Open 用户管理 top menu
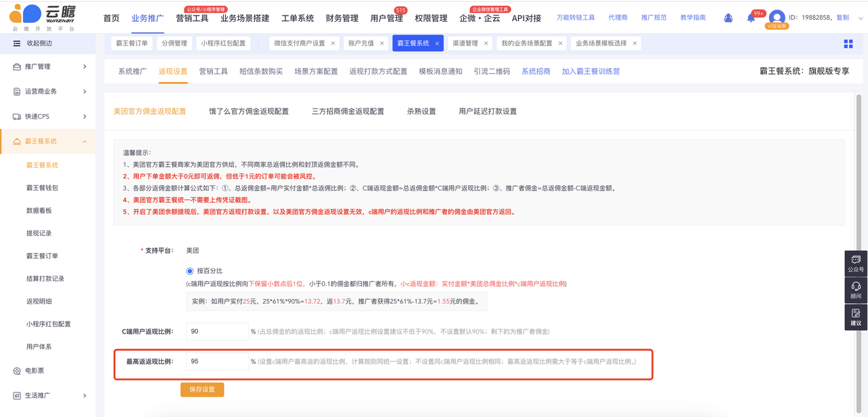The image size is (868, 417). tap(387, 18)
